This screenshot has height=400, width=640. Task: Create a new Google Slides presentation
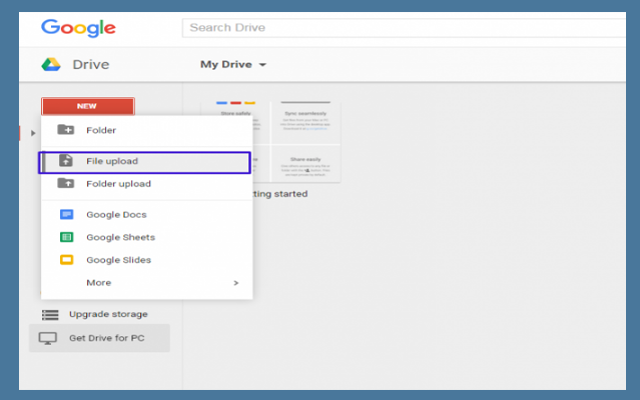pyautogui.click(x=147, y=260)
